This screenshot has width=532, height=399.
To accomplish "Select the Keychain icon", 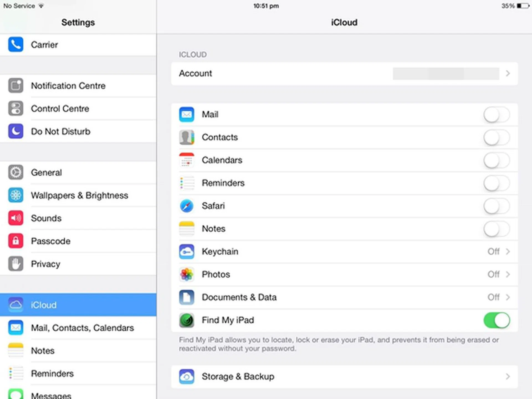I will 186,252.
